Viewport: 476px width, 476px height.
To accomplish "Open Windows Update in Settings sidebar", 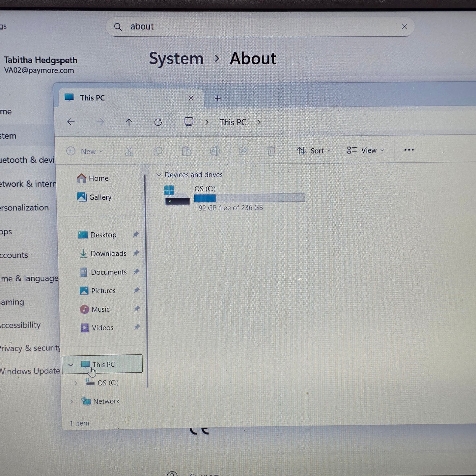I will coord(30,371).
